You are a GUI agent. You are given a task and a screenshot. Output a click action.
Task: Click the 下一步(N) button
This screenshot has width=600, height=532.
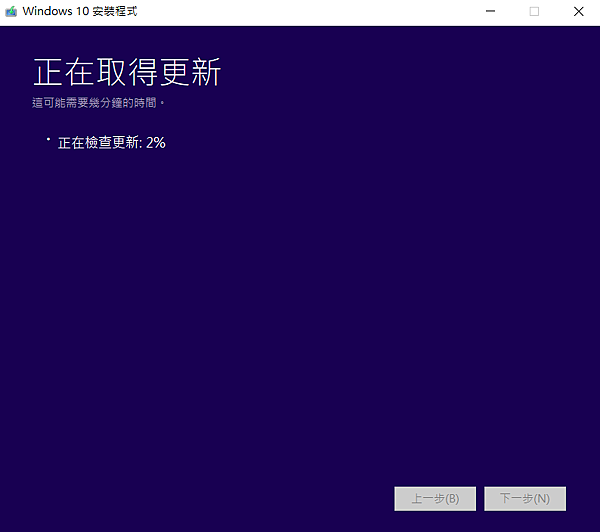[525, 499]
